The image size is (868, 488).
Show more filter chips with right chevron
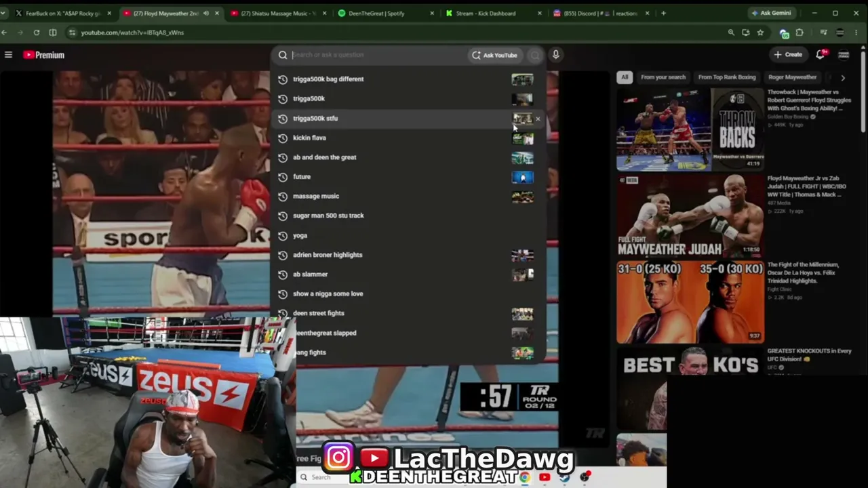pos(843,77)
